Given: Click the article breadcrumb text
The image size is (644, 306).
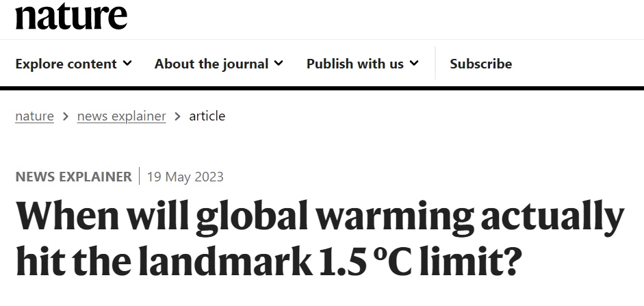Looking at the screenshot, I should [x=207, y=116].
